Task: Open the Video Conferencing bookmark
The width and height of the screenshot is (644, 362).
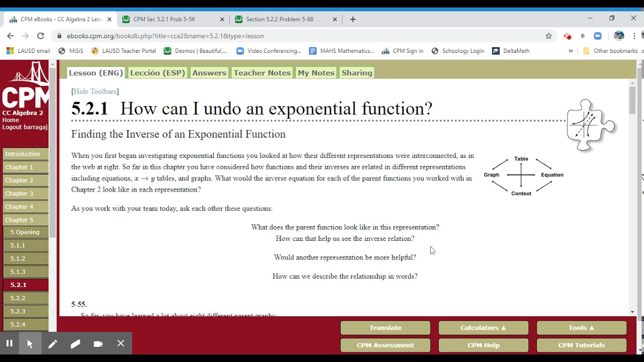Action: click(x=269, y=51)
